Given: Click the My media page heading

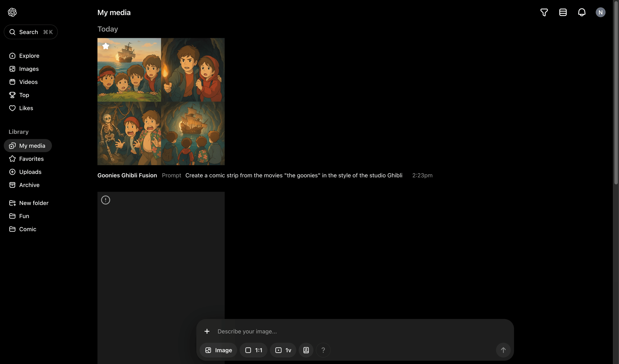Looking at the screenshot, I should pos(114,12).
